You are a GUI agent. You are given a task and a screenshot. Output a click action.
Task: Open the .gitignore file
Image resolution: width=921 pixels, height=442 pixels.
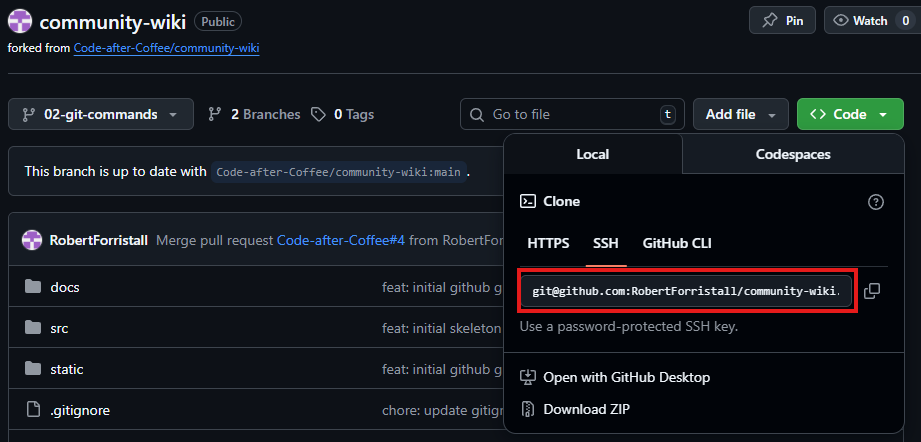[x=80, y=410]
